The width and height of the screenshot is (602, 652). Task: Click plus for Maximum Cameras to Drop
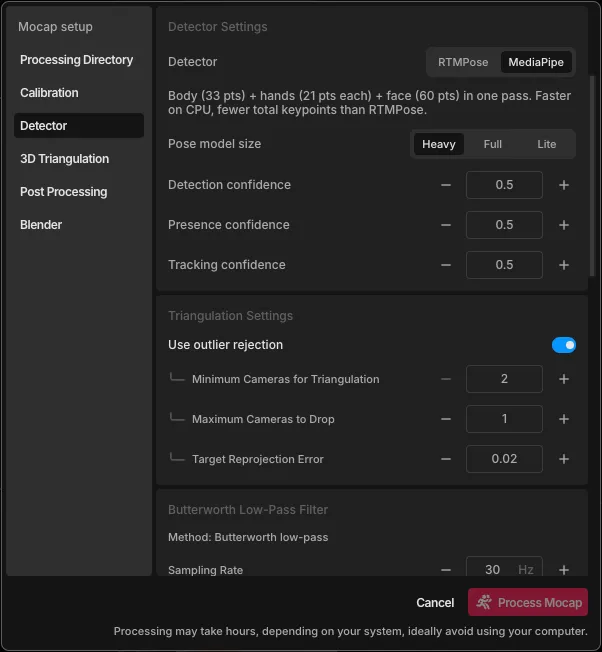pos(564,419)
